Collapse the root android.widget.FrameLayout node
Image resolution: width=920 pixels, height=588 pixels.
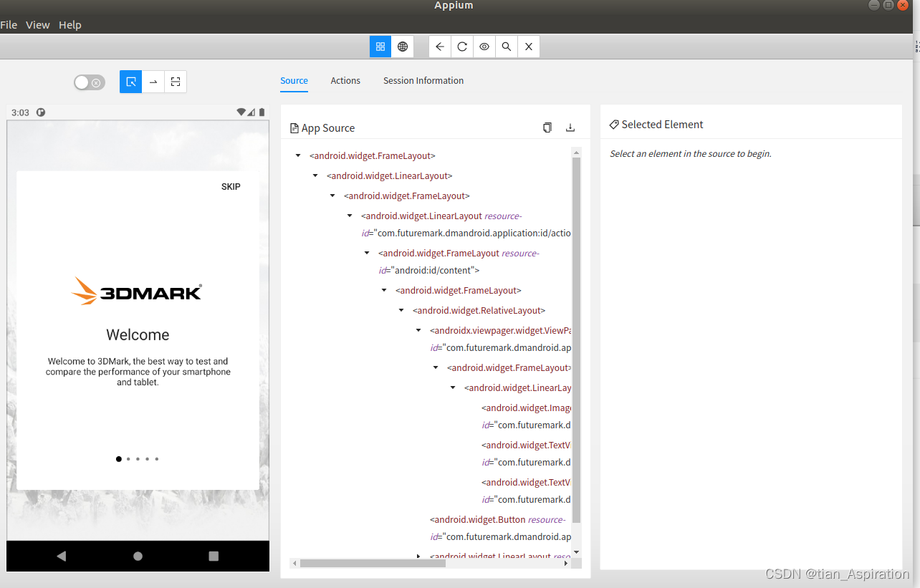click(x=298, y=155)
